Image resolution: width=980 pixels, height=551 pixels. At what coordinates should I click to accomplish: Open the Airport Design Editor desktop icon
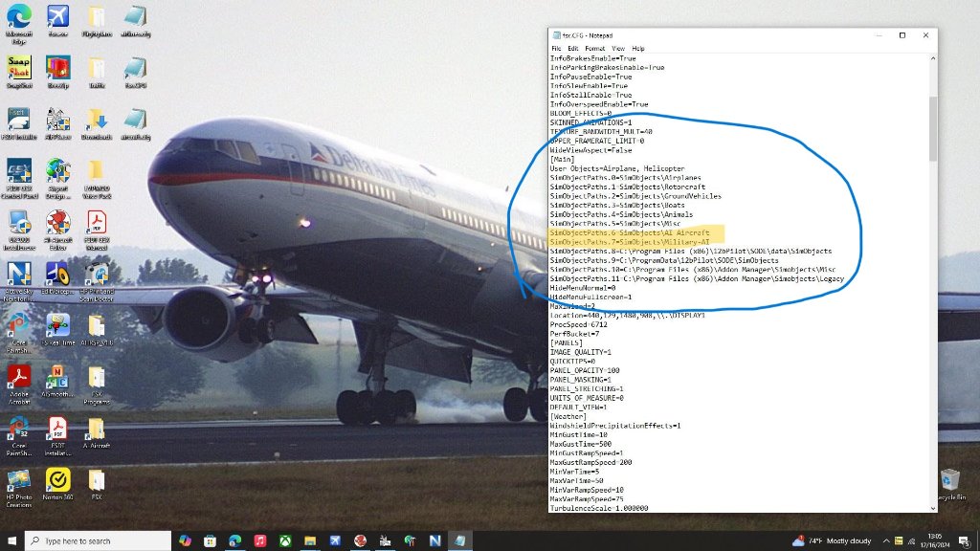pyautogui.click(x=57, y=173)
